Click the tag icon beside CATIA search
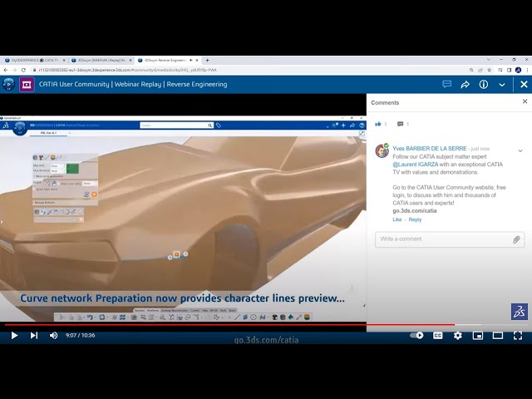This screenshot has width=532, height=399. pos(219,126)
